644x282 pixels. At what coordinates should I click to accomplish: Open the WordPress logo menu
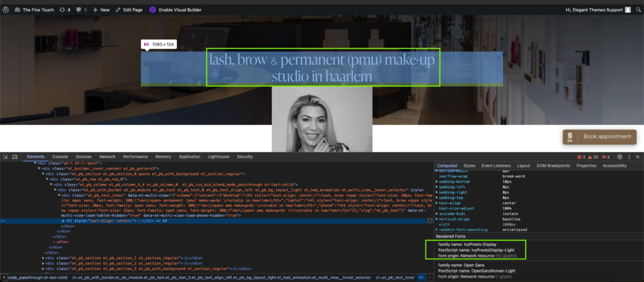[x=6, y=10]
